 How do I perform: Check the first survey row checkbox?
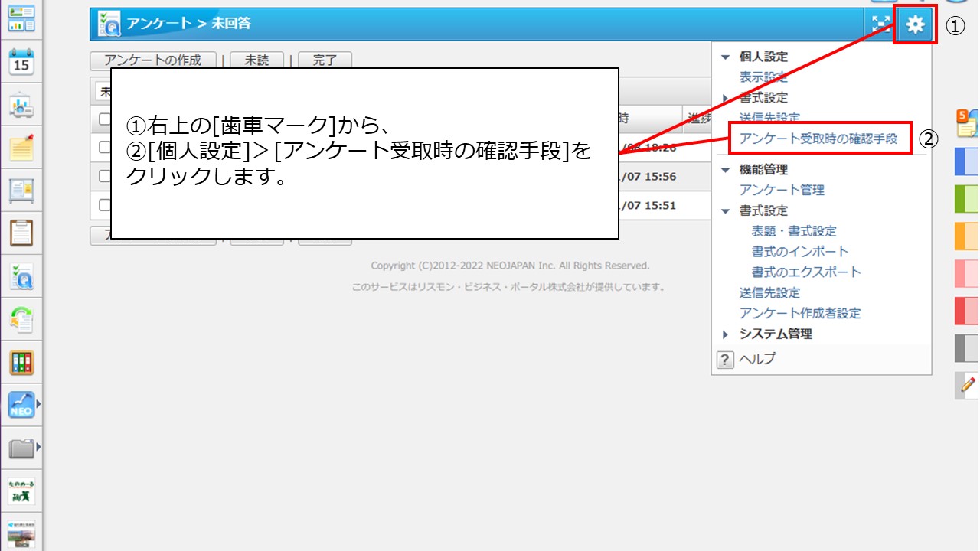[105, 147]
